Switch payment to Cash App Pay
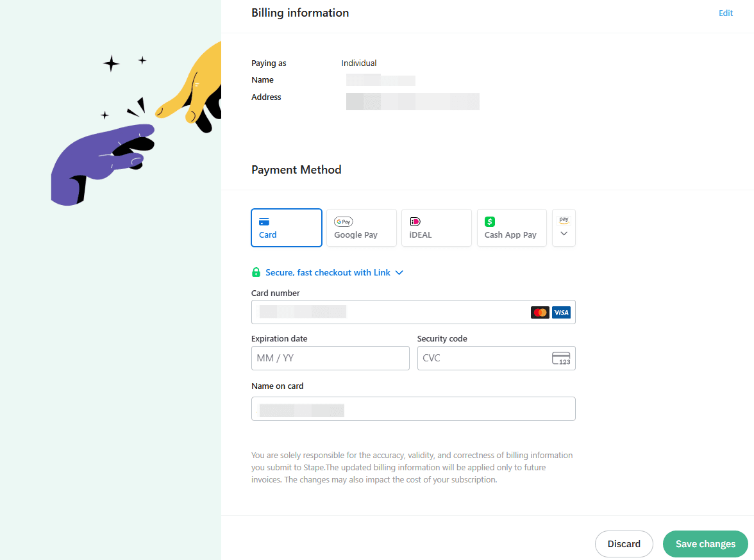This screenshot has width=754, height=560. [x=511, y=227]
